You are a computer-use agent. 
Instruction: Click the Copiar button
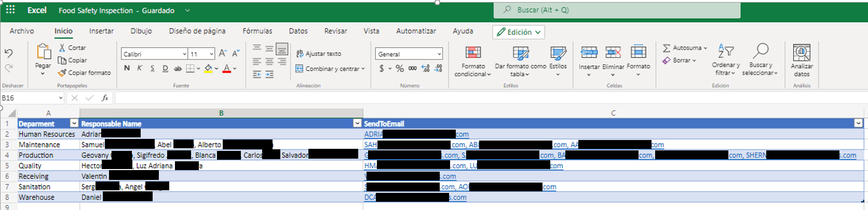coord(72,60)
